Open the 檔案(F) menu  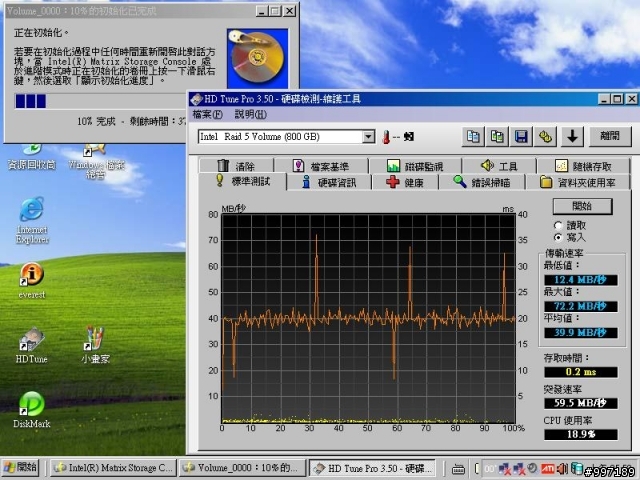[207, 115]
